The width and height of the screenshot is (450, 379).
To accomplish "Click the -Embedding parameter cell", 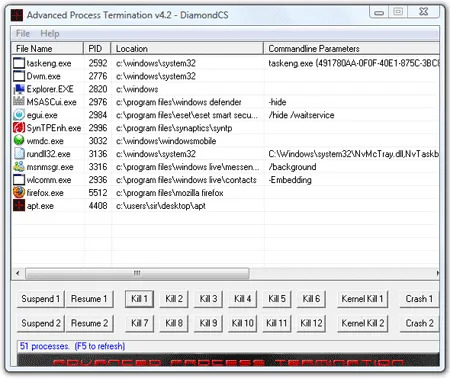I will [290, 180].
